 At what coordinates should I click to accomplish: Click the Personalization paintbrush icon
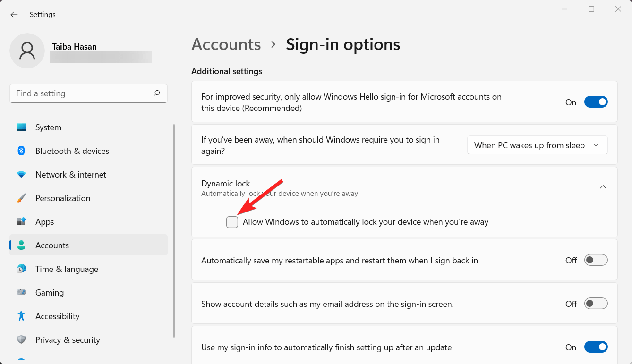point(21,198)
